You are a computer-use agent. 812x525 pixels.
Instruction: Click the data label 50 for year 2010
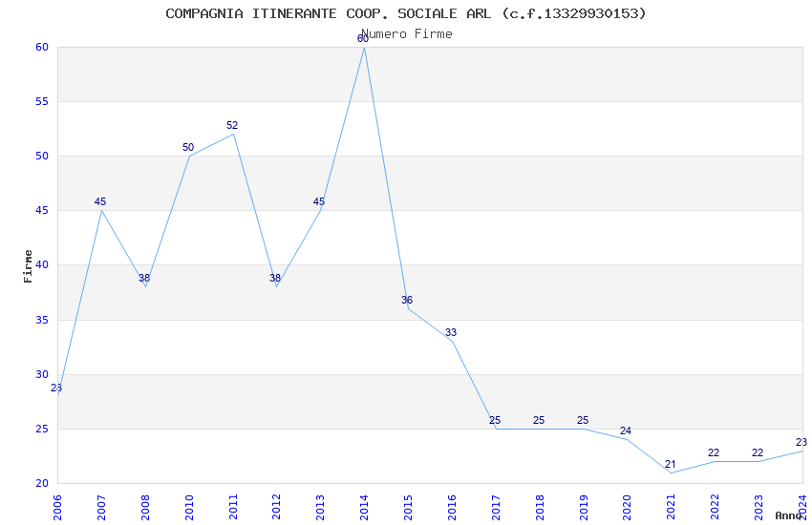pos(188,147)
